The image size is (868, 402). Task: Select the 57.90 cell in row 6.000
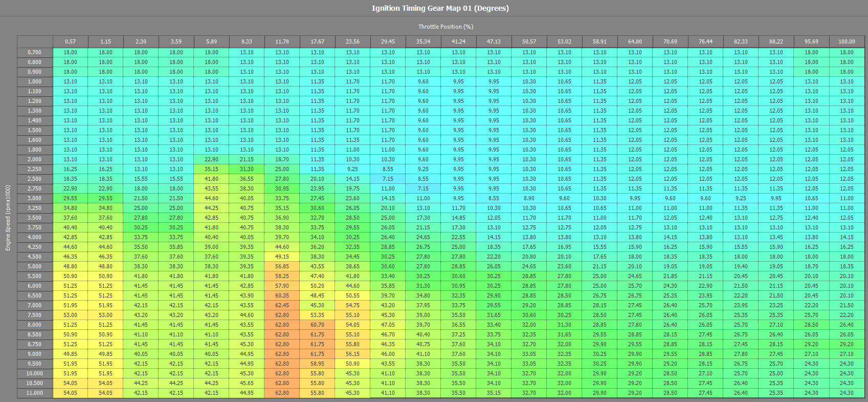tap(282, 286)
